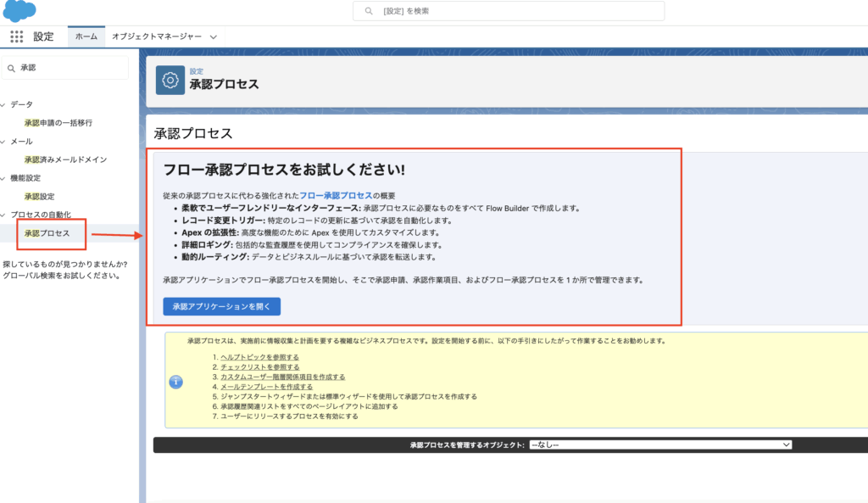Screen dimensions: 868x503
Task: Switch to the ホーム tab
Action: pyautogui.click(x=86, y=37)
